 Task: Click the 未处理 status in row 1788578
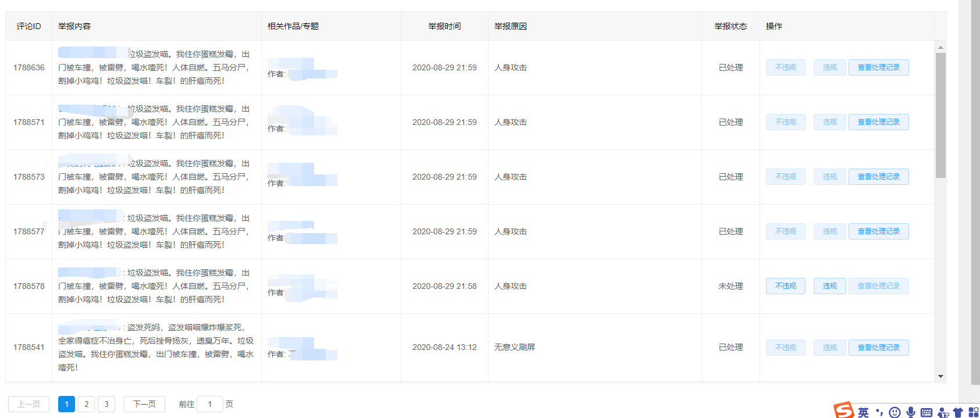tap(730, 286)
